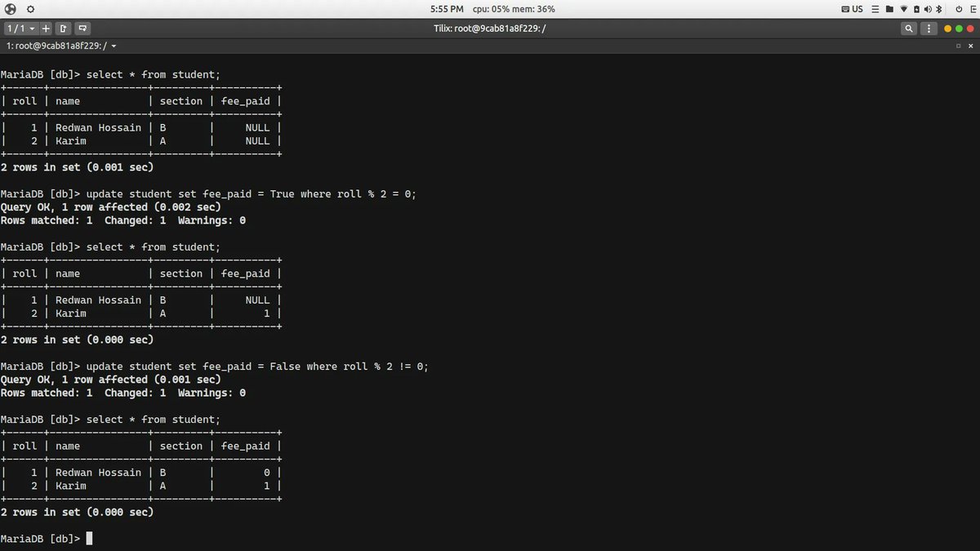Open the hamburger list tray icon
This screenshot has height=551, width=980.
(x=875, y=9)
